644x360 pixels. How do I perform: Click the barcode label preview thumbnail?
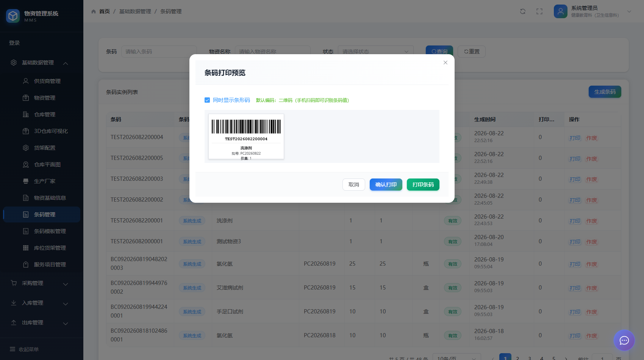[x=246, y=136]
